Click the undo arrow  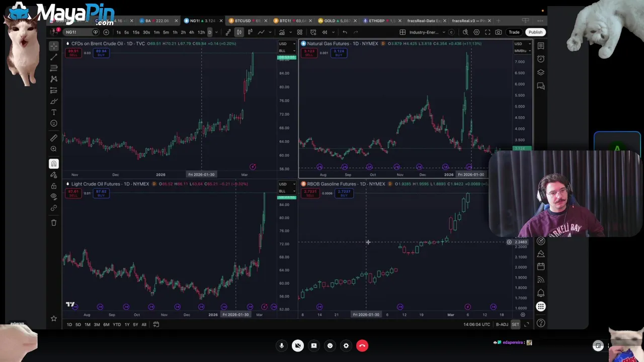click(345, 32)
